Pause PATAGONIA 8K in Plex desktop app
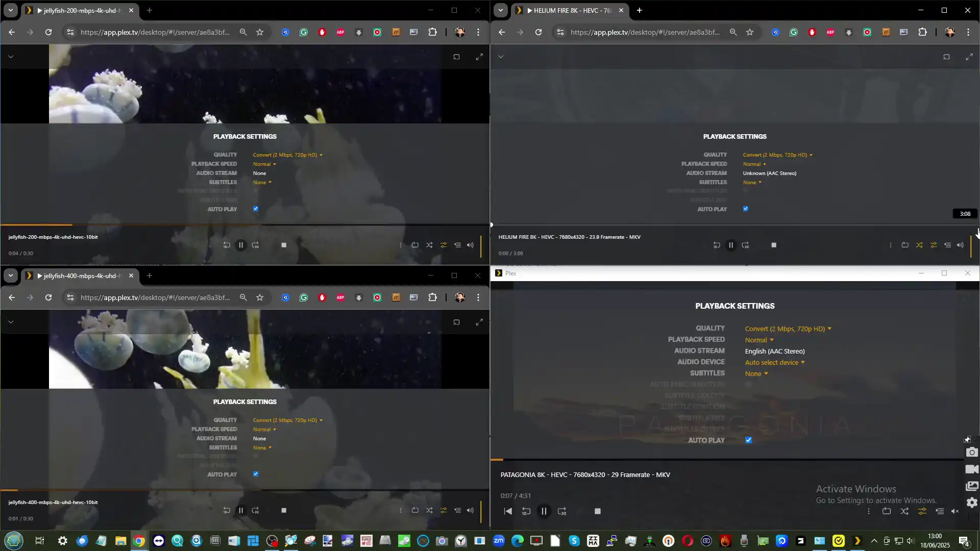The width and height of the screenshot is (980, 551). [544, 511]
